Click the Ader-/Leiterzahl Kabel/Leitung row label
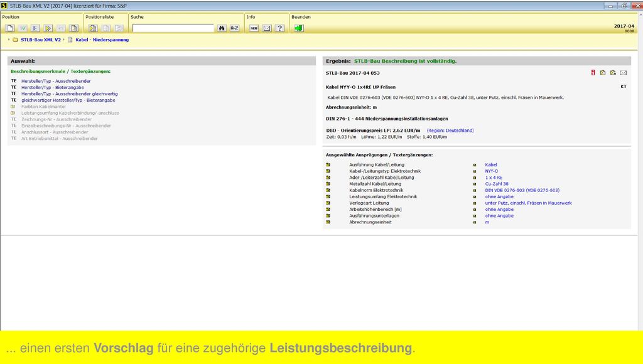Viewport: 643px width, 364px height. point(381,178)
